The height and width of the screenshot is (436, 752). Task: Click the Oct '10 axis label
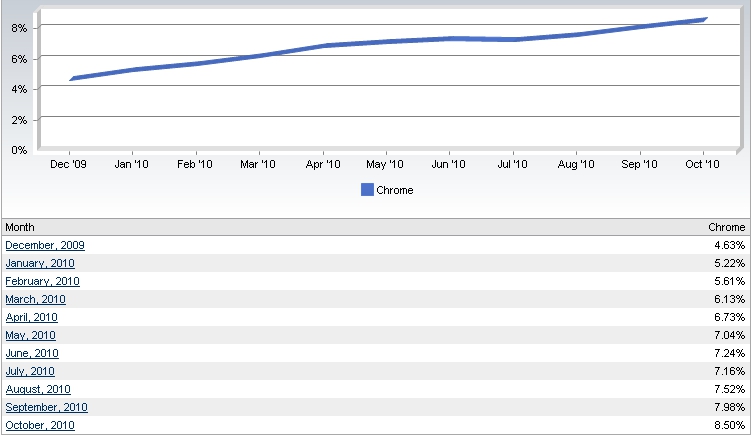702,164
